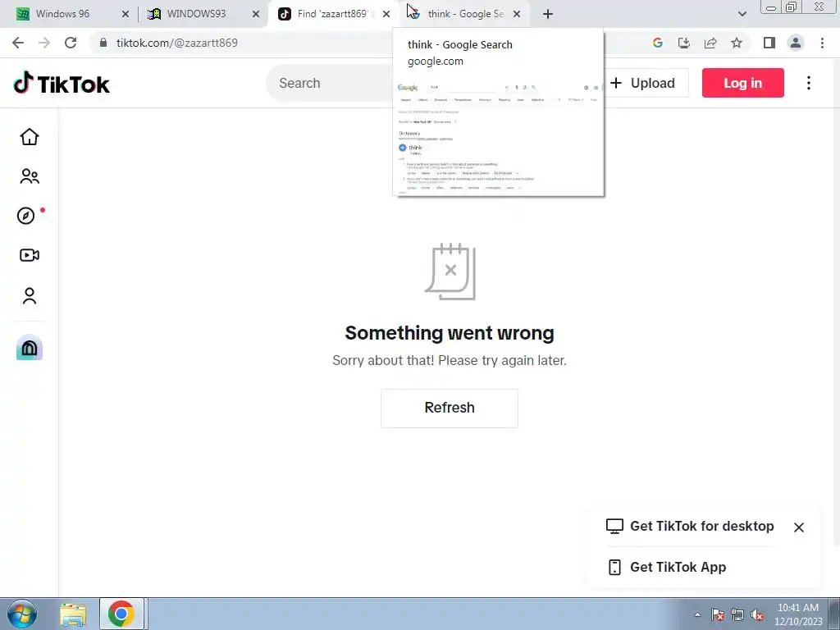This screenshot has width=840, height=630.
Task: Click the browser back arrow
Action: 18,43
